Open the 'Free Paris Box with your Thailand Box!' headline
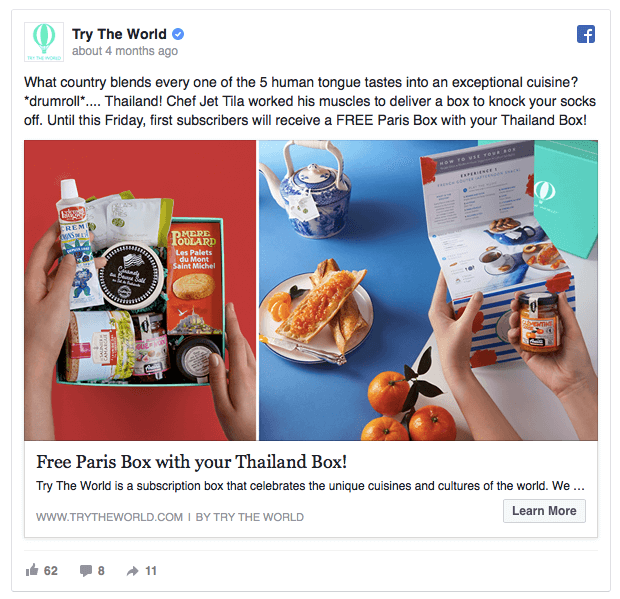This screenshot has height=599, width=620. point(192,462)
